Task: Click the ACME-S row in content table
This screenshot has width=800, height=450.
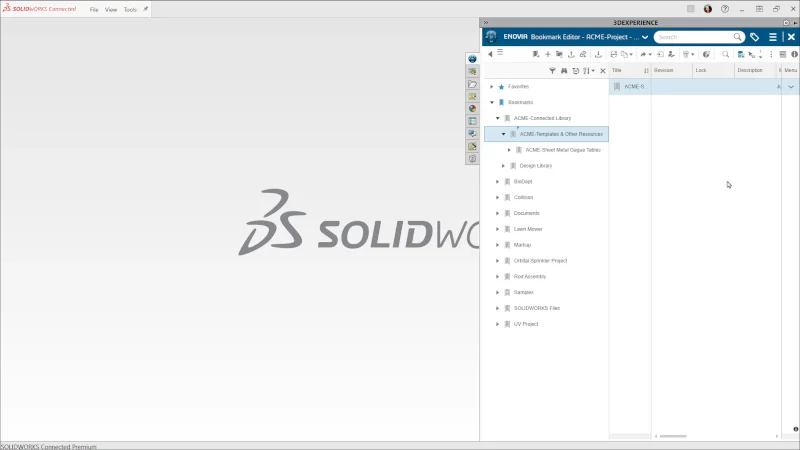Action: 704,87
